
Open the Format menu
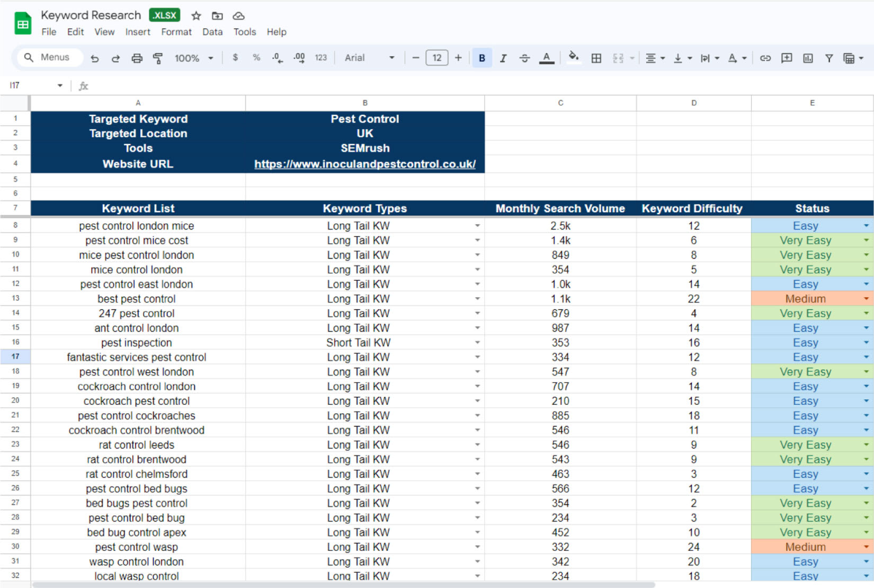pos(176,32)
